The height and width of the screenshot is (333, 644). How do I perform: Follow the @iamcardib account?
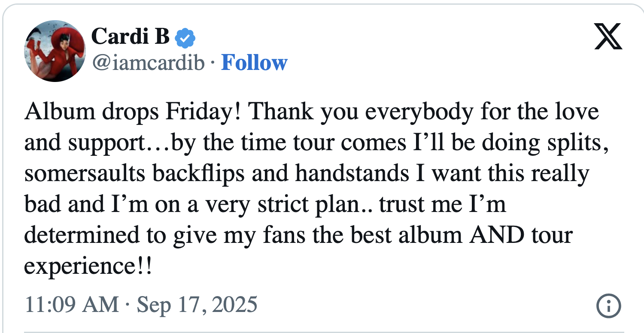(x=254, y=63)
